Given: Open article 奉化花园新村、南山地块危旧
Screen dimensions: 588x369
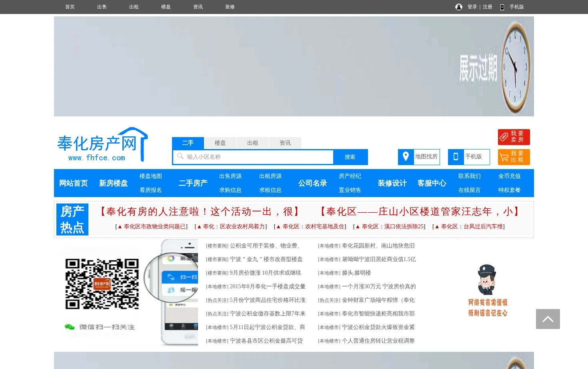Looking at the screenshot, I should 378,246.
